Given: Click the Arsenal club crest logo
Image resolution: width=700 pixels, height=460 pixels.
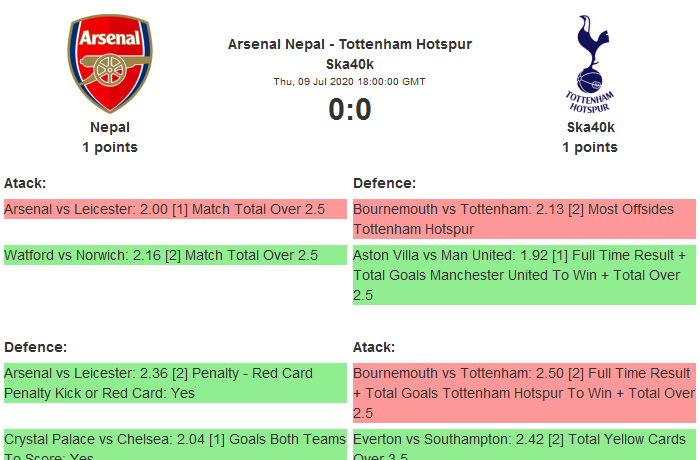Looking at the screenshot, I should (110, 65).
